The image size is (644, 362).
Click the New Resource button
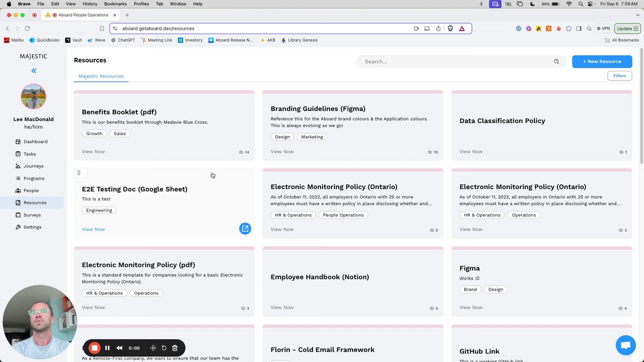pos(602,61)
